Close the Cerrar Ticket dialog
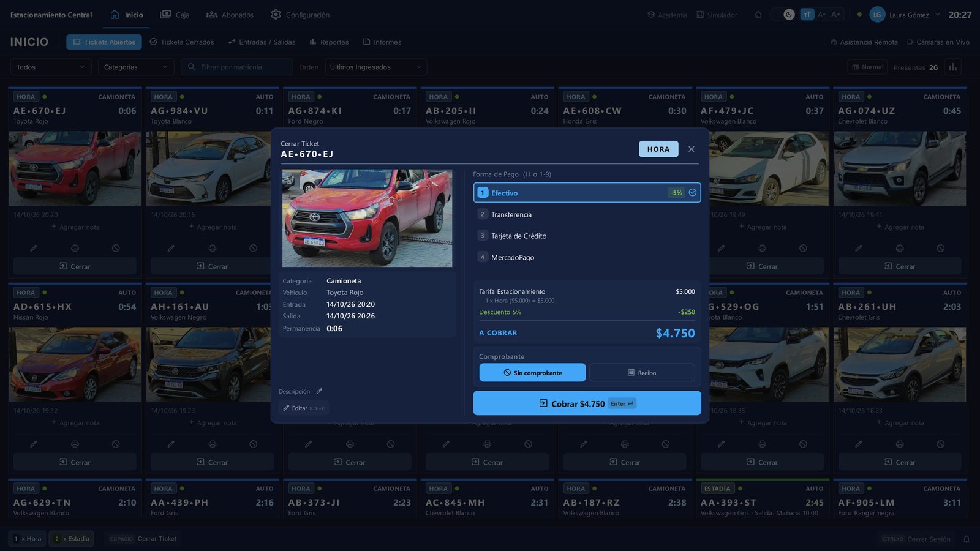Viewport: 980px width, 551px height. coord(691,149)
